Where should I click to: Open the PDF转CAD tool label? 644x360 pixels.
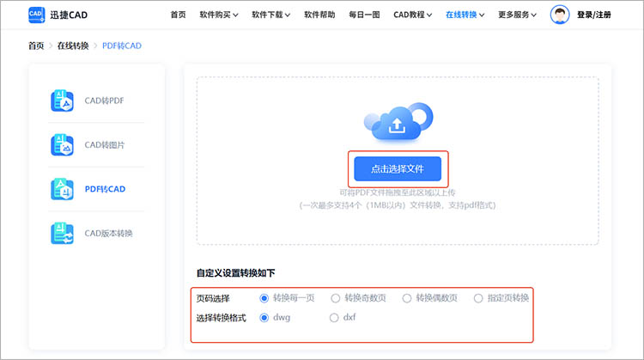click(105, 189)
